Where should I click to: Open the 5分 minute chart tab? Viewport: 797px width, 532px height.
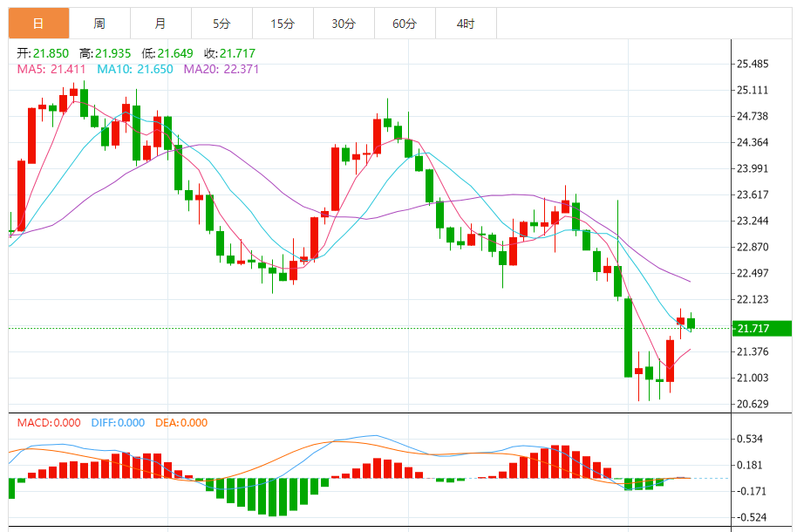click(x=221, y=24)
